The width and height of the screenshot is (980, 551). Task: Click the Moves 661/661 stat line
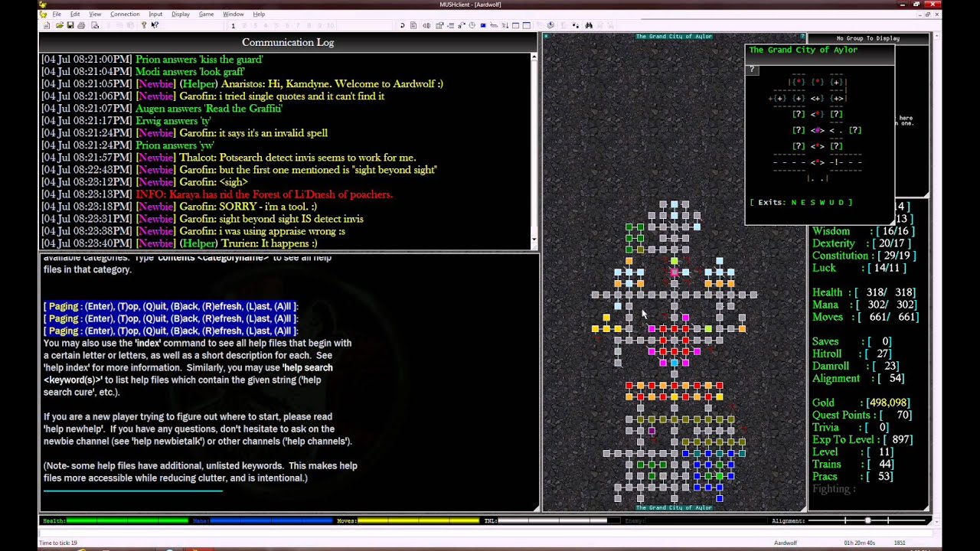point(865,317)
